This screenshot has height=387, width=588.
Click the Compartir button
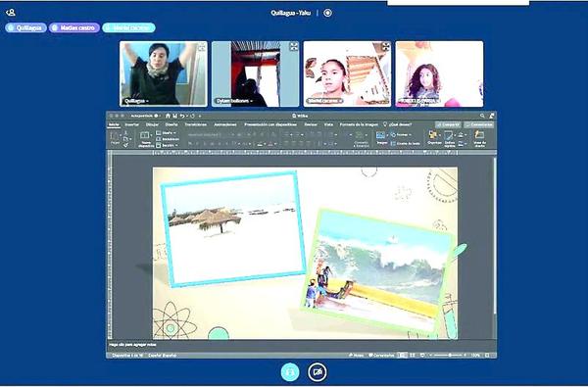(x=449, y=124)
